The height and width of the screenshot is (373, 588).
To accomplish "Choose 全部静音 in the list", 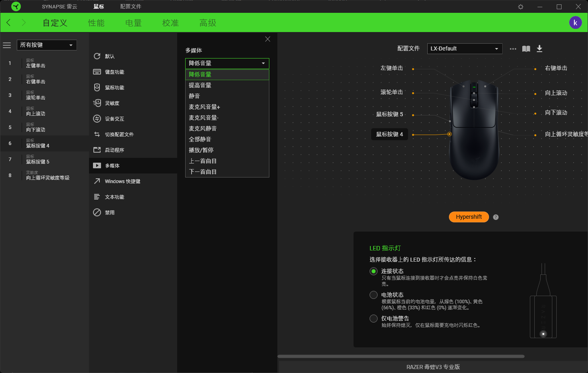I will [227, 139].
